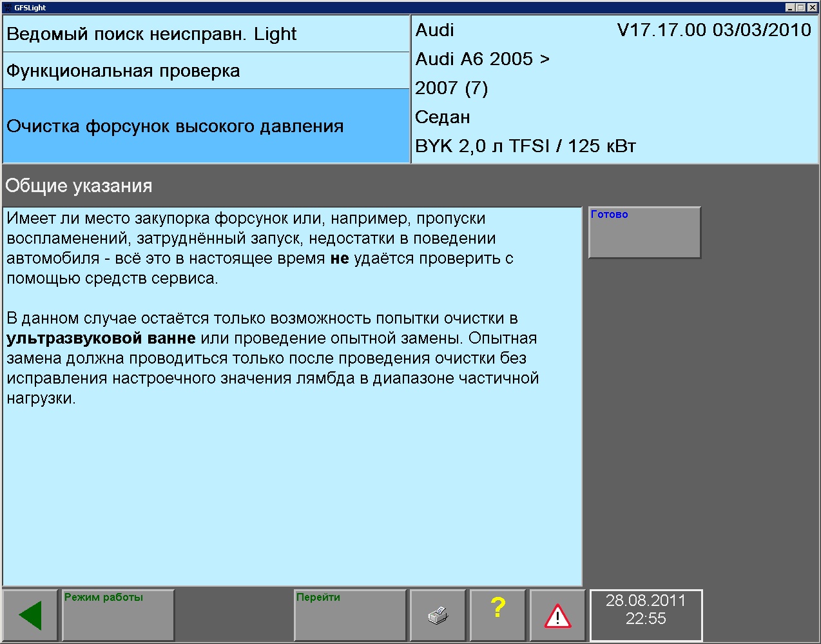
Task: Click the 'Седан' body type line
Action: pos(443,117)
